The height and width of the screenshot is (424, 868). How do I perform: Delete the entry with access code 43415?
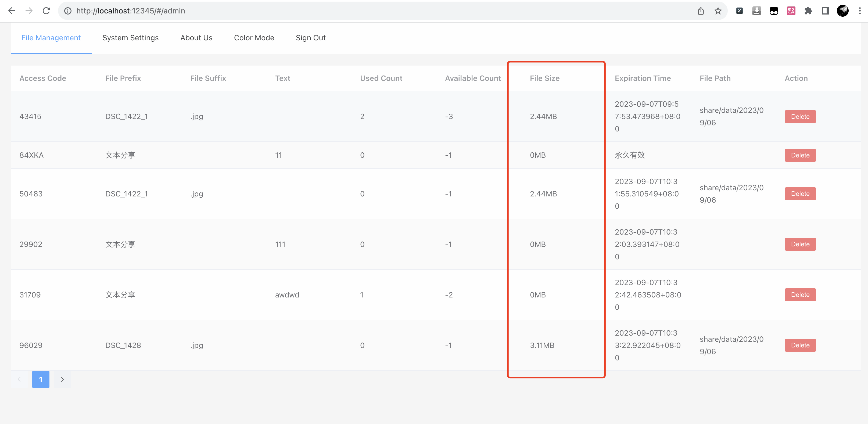click(800, 116)
